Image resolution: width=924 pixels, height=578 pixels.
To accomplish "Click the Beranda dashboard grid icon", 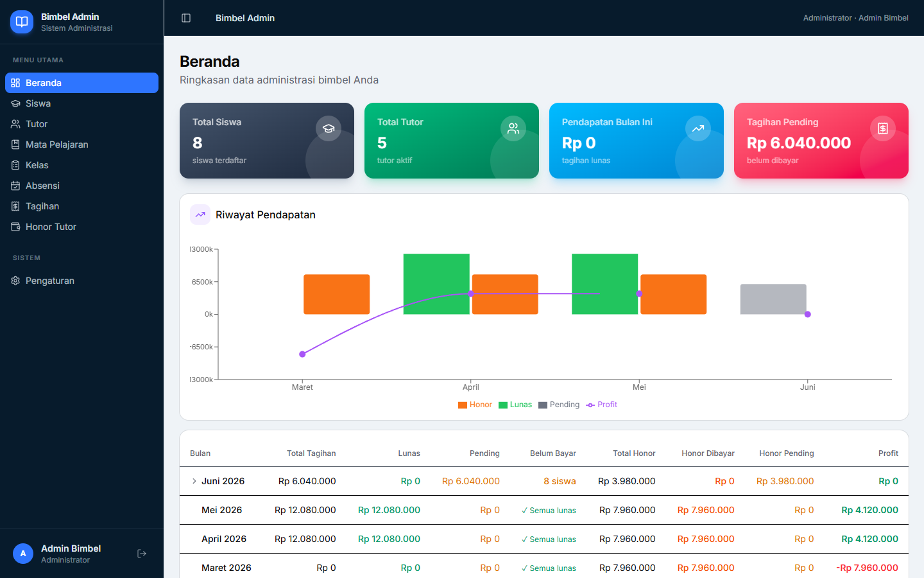I will tap(15, 83).
